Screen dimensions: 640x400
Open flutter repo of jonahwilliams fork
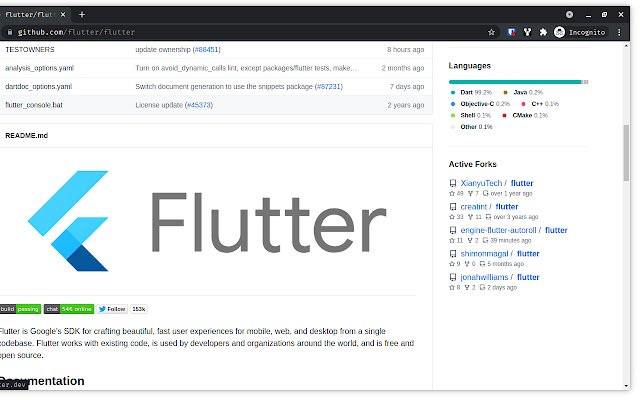coord(528,277)
